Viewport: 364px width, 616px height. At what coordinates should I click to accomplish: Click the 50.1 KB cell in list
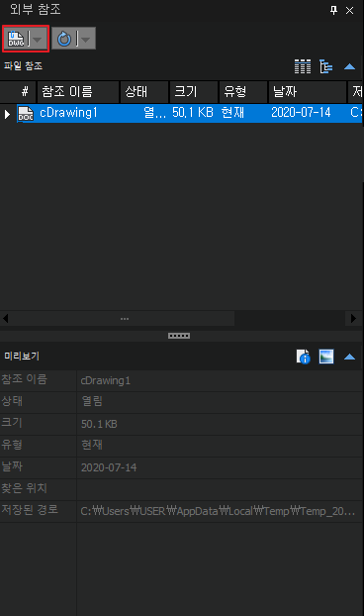193,113
